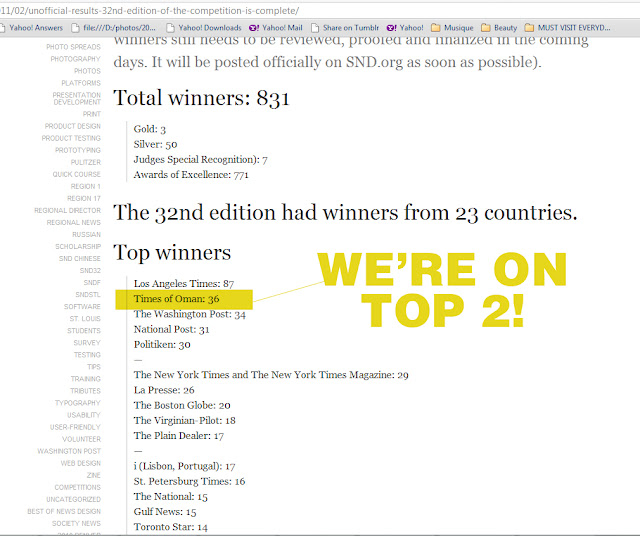The width and height of the screenshot is (640, 536).
Task: Open the Yahoo! Answers bookmark
Action: coord(32,28)
